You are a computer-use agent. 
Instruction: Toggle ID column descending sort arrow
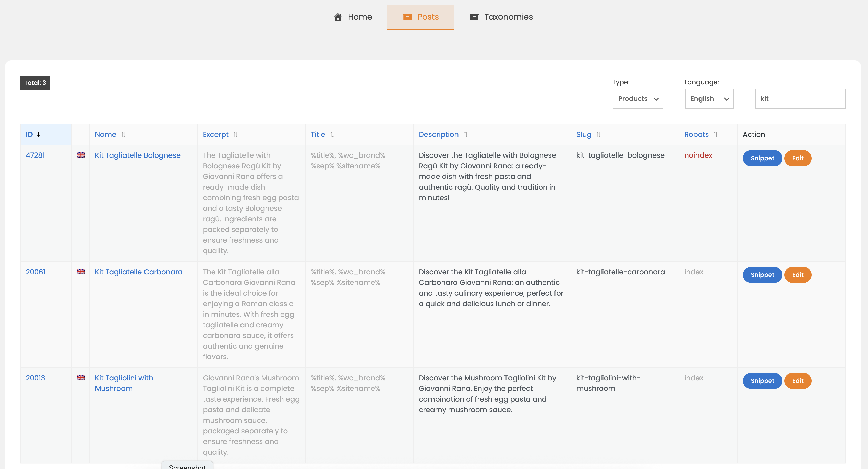[39, 134]
